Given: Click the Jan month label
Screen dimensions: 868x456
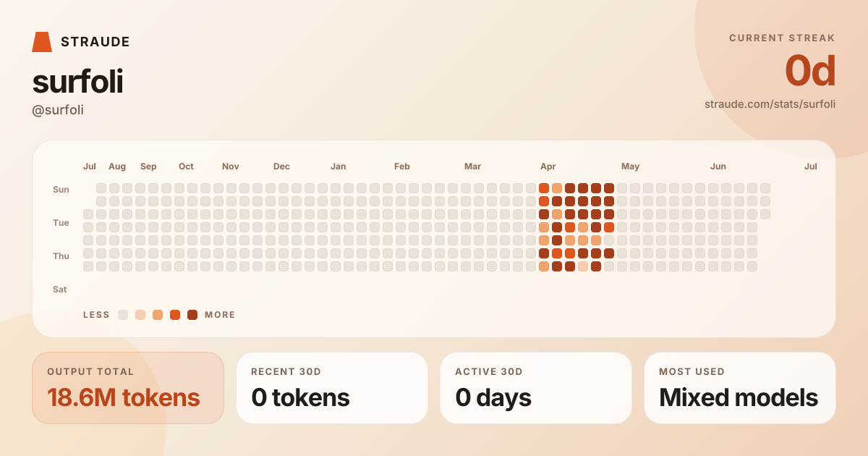Looking at the screenshot, I should coord(339,166).
